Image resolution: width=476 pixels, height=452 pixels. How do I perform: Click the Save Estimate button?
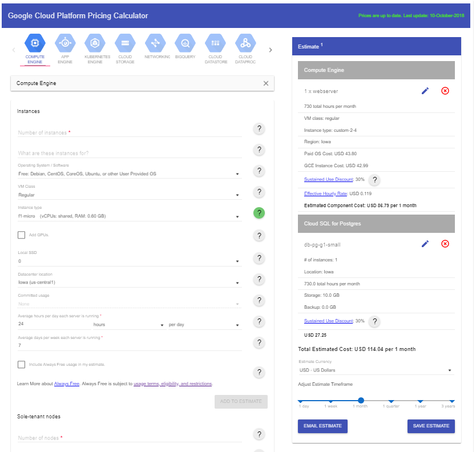pos(431,426)
